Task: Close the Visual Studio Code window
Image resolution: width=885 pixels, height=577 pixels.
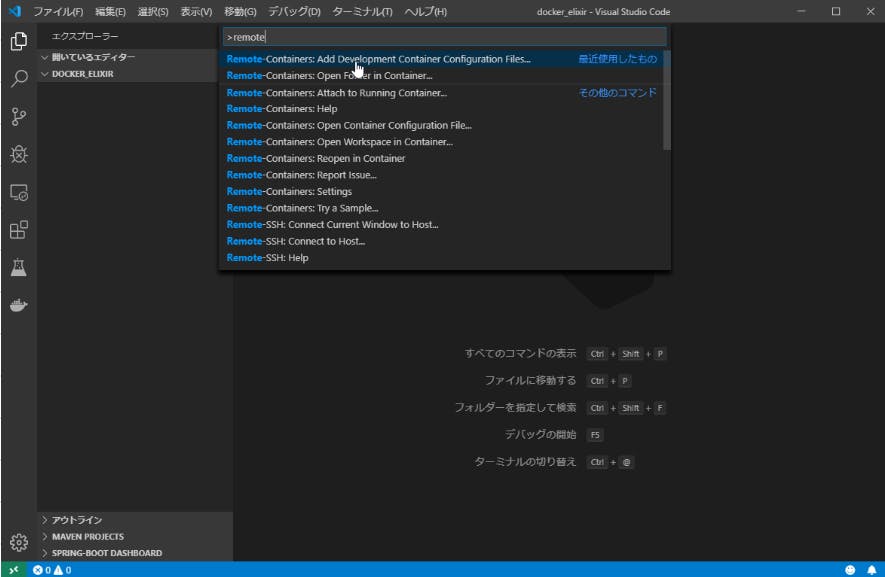Action: click(870, 11)
